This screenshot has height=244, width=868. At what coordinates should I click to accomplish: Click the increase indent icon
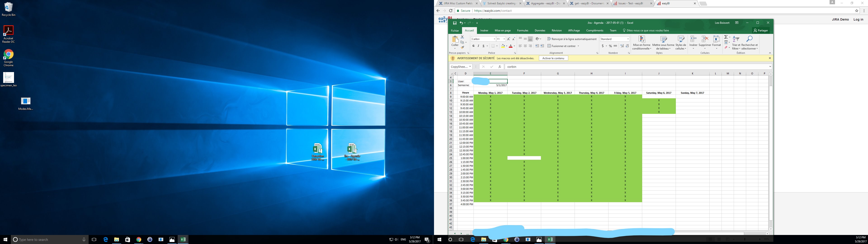(542, 46)
